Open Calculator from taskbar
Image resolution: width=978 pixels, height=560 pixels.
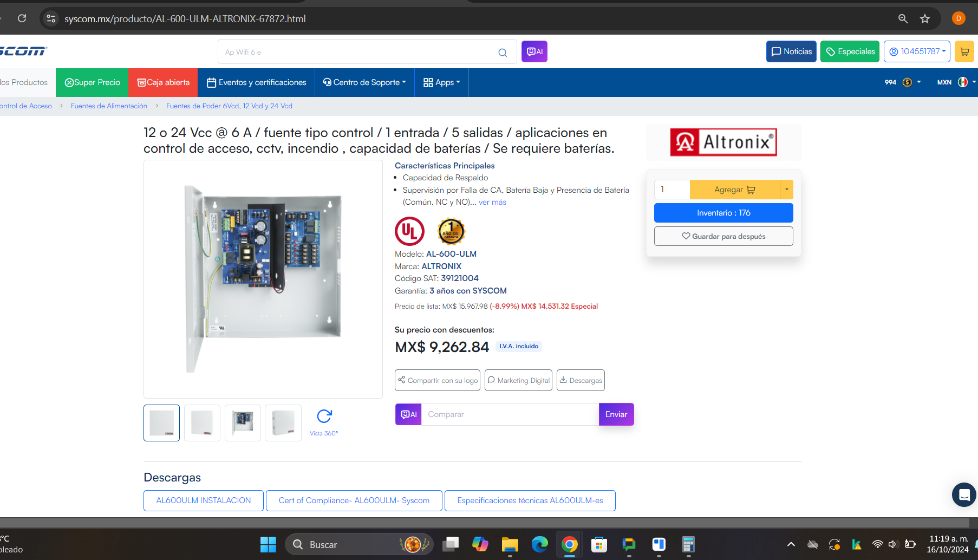(688, 544)
